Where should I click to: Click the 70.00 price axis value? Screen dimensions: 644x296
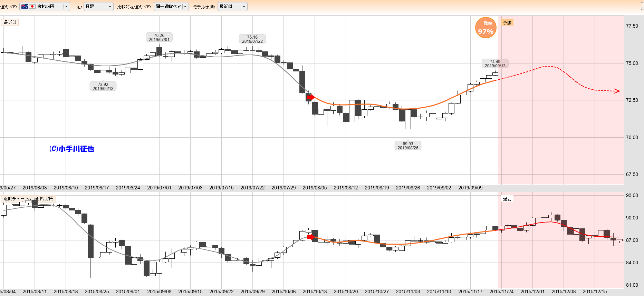pyautogui.click(x=632, y=137)
